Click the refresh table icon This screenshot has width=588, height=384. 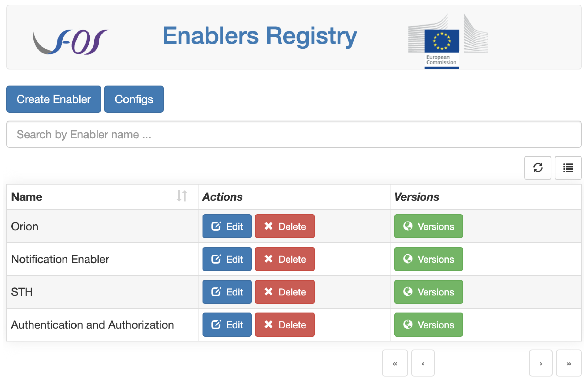[x=538, y=168]
